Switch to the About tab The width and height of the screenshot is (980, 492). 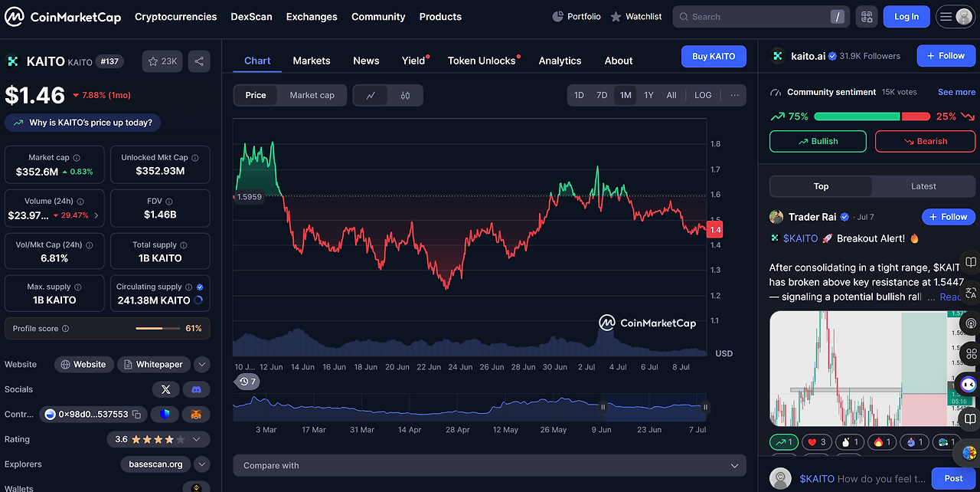[619, 61]
